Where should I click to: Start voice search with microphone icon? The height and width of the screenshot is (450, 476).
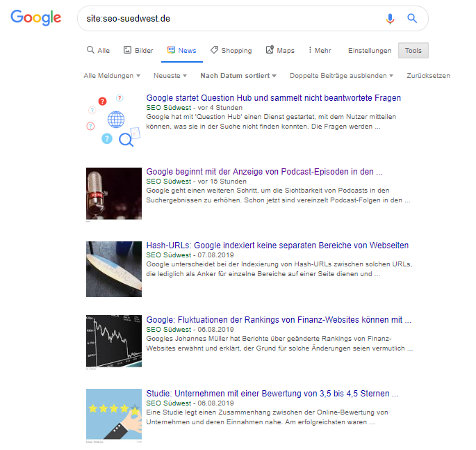390,19
